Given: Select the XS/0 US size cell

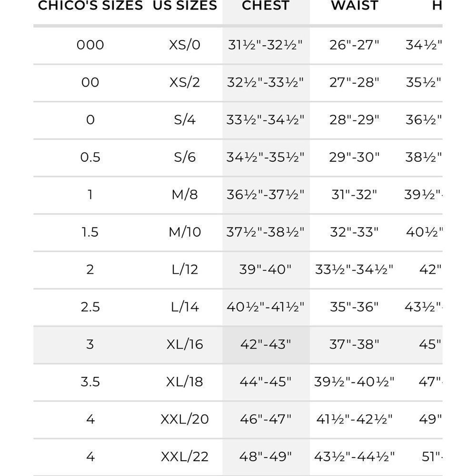Looking at the screenshot, I should coord(185,45).
